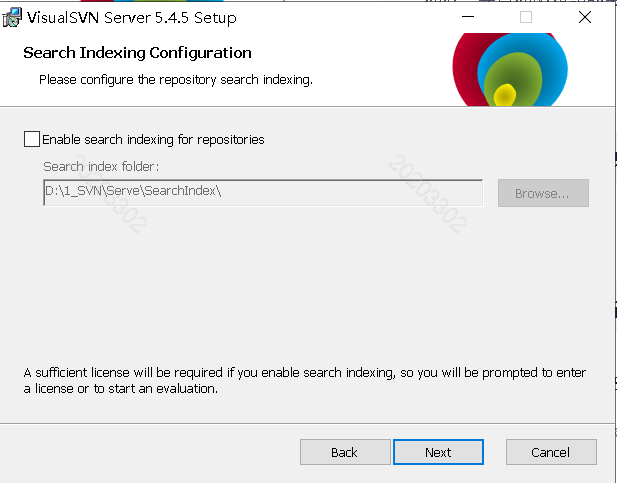Click 'Please configure the repository search indexing.' text
Viewport: 617px width, 483px height.
[176, 80]
